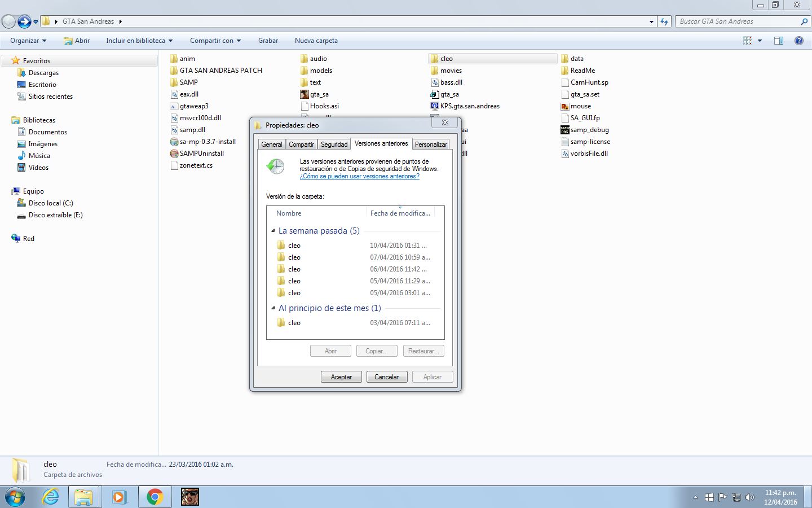Screen dimensions: 812x508
Task: Collapse the La semana pasada group
Action: (273, 231)
